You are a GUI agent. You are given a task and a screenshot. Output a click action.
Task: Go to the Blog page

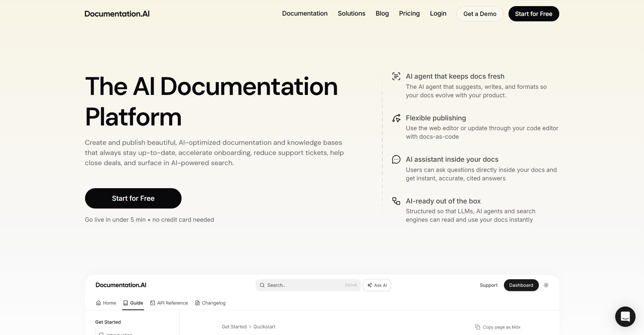click(x=382, y=14)
